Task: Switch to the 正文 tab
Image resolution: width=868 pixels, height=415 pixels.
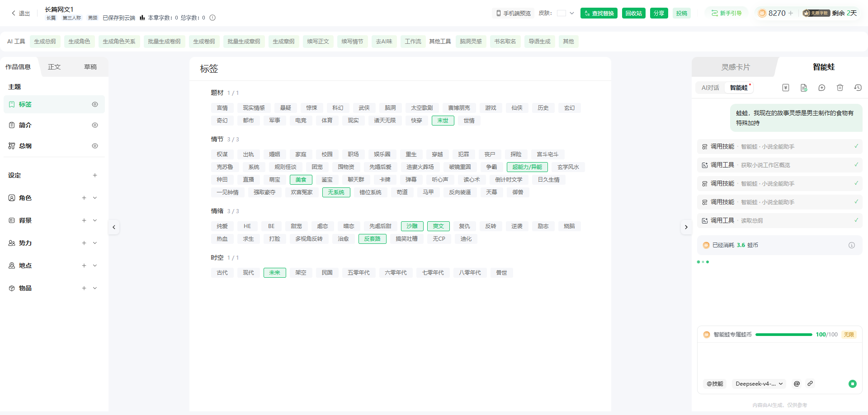Action: click(x=54, y=67)
